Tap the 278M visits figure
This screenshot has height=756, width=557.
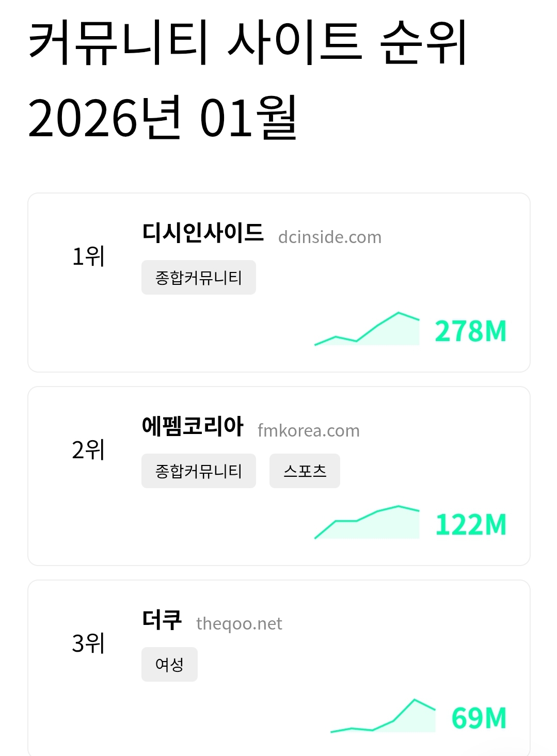point(470,331)
